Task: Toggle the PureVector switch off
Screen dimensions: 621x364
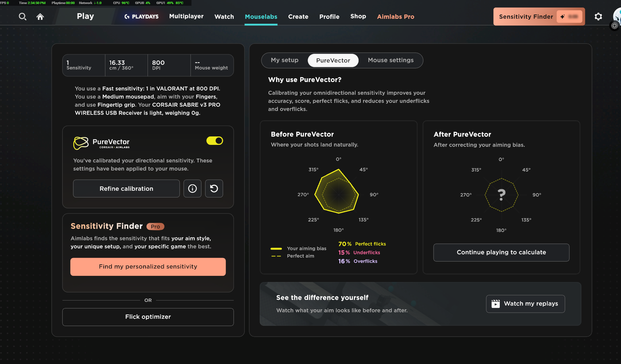Action: 215,140
